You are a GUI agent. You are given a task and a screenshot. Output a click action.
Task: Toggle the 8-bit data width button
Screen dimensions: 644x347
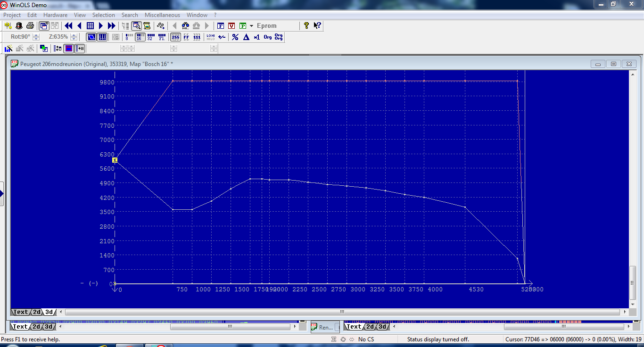click(x=128, y=37)
